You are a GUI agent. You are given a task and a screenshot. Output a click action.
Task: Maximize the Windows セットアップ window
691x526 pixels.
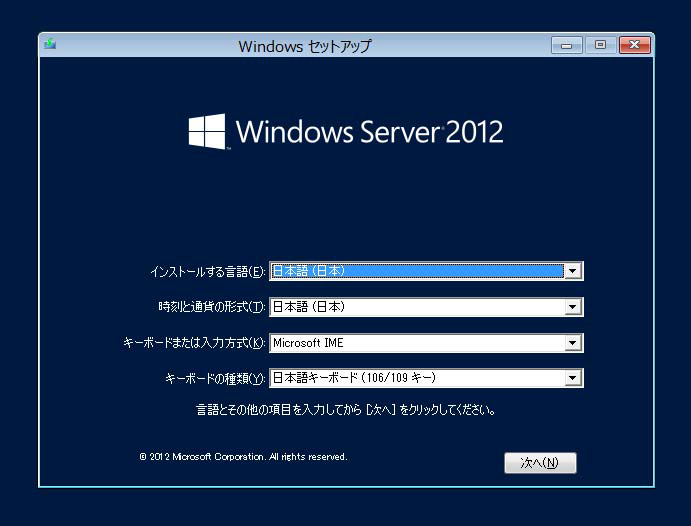click(x=600, y=45)
